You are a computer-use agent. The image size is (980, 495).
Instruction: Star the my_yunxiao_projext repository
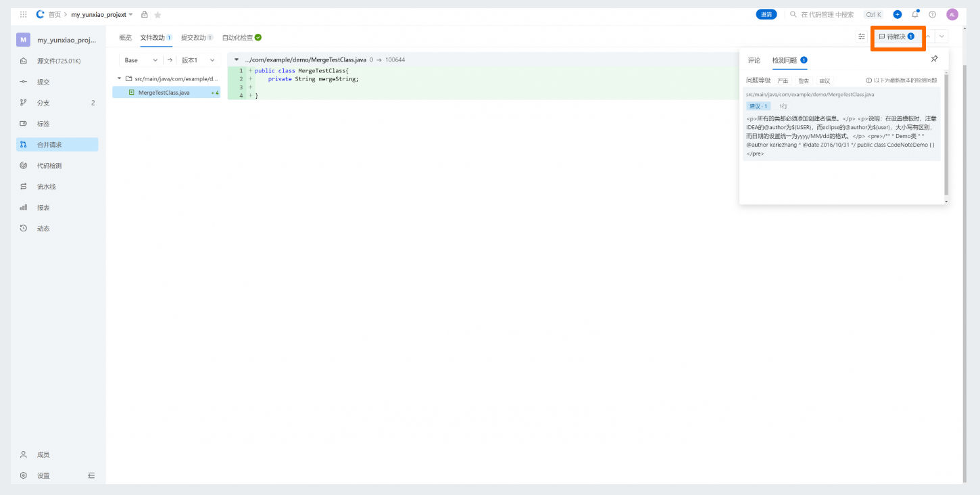point(157,14)
